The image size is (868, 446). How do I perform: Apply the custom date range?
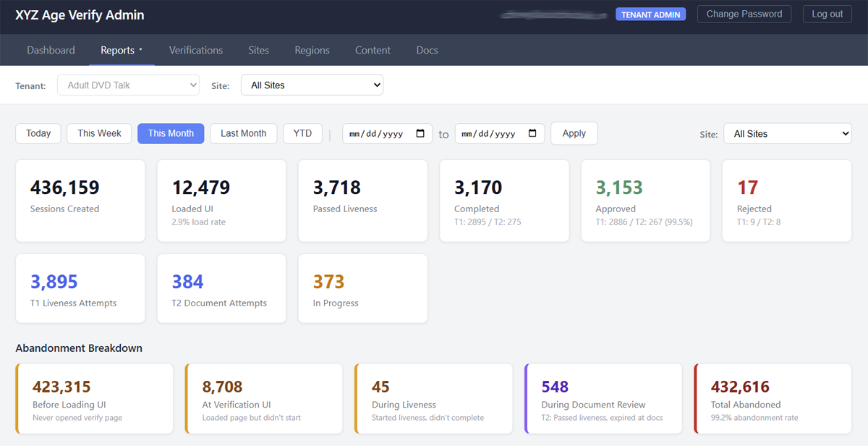pyautogui.click(x=574, y=133)
